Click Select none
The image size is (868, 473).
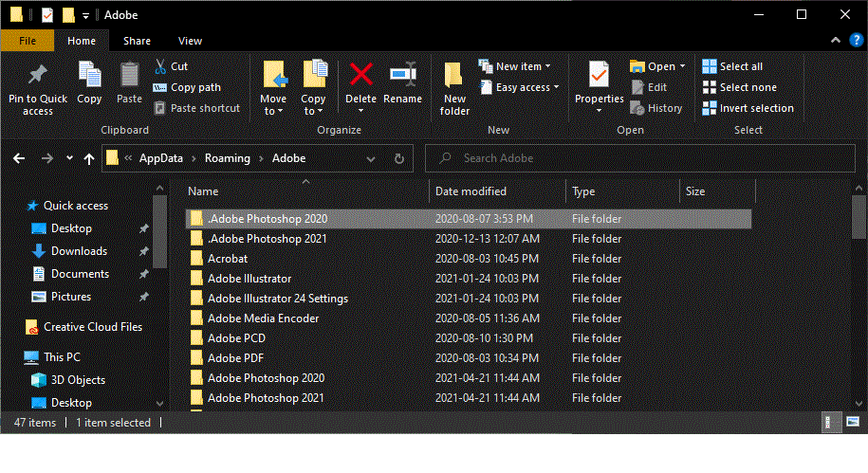point(740,87)
